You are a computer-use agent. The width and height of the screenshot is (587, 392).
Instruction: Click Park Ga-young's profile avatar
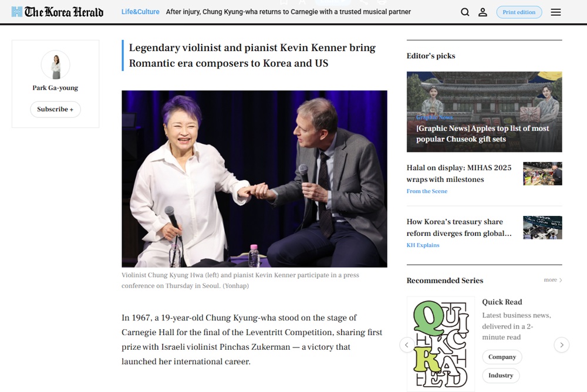tap(55, 65)
